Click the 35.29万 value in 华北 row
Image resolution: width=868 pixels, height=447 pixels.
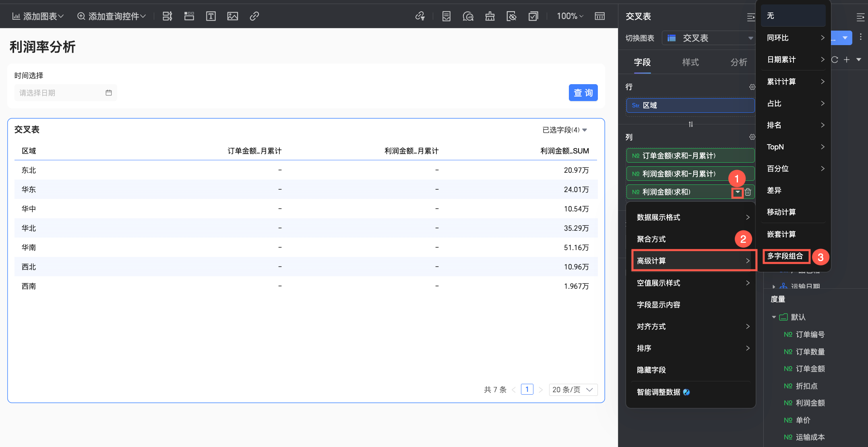576,228
